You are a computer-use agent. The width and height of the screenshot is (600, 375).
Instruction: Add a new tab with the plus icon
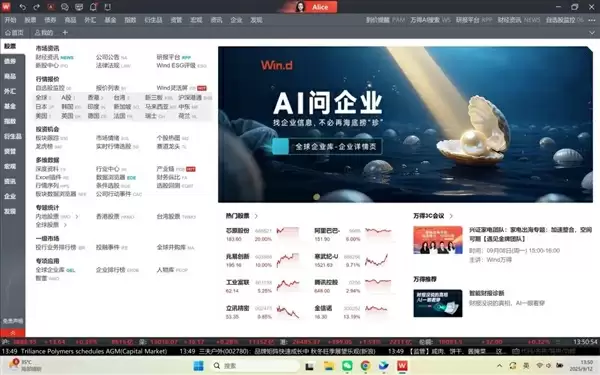tap(65, 33)
